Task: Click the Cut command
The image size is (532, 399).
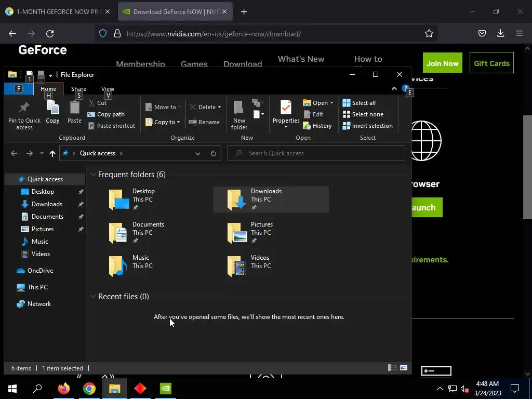Action: tap(98, 103)
